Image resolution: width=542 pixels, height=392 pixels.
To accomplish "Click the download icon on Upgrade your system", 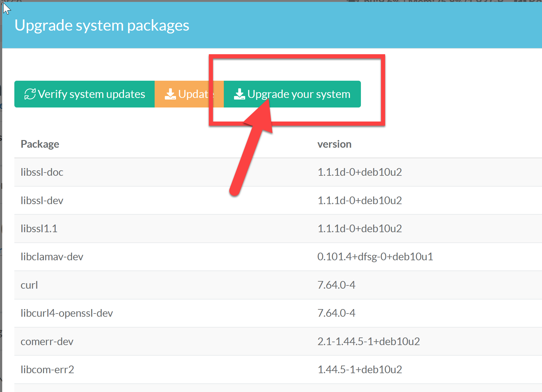I will tap(239, 94).
